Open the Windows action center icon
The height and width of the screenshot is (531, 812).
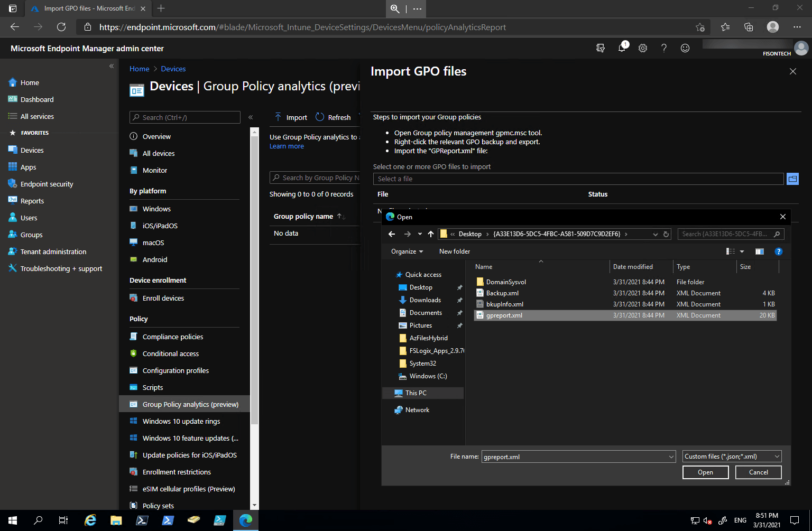click(x=794, y=520)
